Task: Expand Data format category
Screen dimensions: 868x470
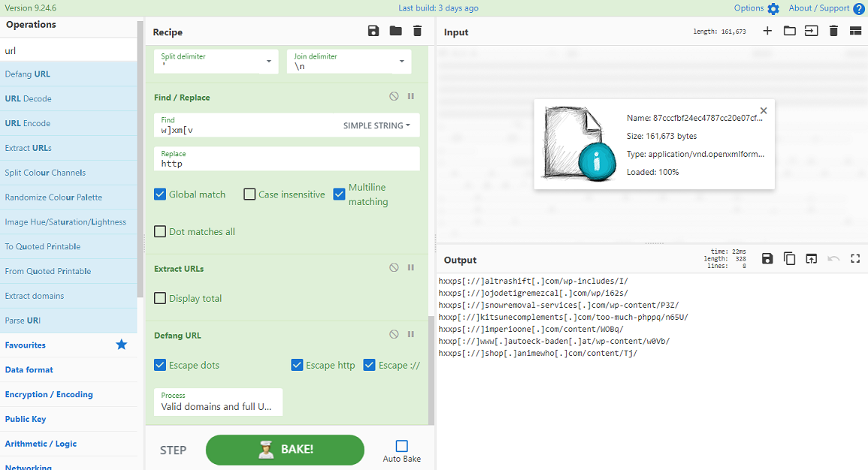Action: [x=68, y=370]
